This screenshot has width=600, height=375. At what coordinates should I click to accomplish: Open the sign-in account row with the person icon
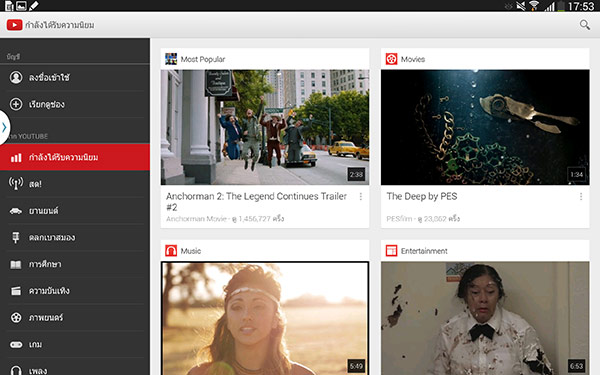(75, 77)
